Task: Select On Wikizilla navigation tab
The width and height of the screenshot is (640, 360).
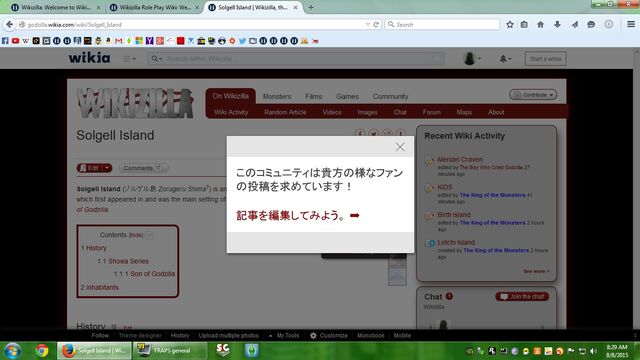Action: click(231, 96)
